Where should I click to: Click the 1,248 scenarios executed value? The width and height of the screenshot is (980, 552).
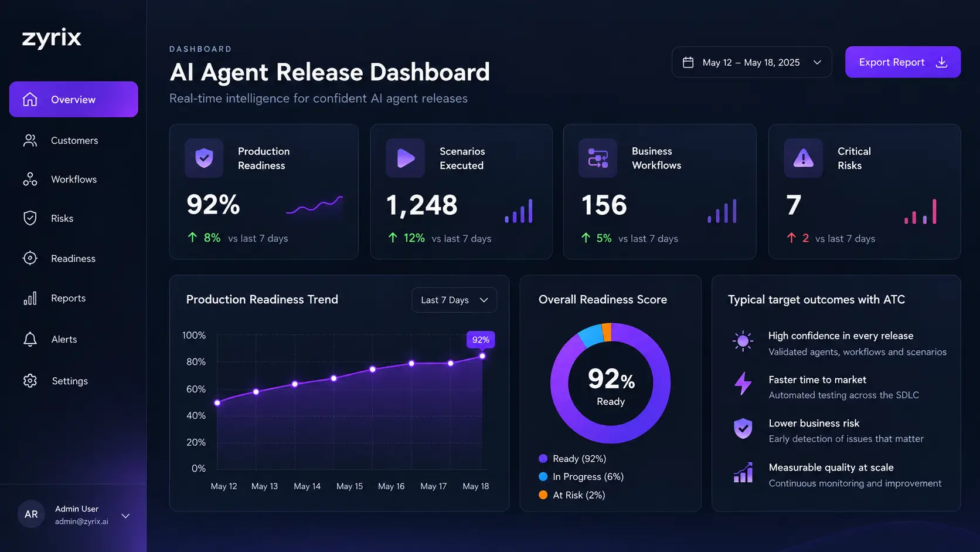coord(422,205)
